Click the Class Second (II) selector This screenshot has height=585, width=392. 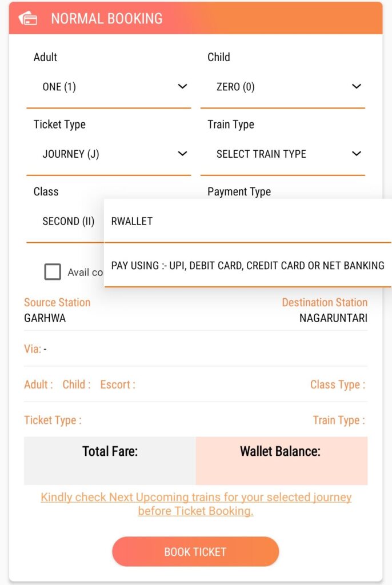[68, 221]
